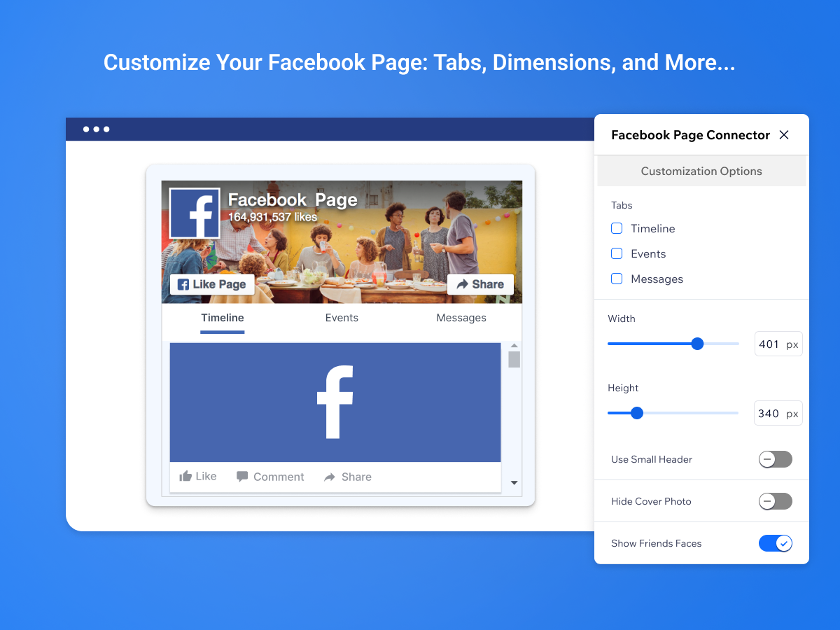Viewport: 840px width, 630px height.
Task: Enable the Use Small Header toggle
Action: click(776, 459)
